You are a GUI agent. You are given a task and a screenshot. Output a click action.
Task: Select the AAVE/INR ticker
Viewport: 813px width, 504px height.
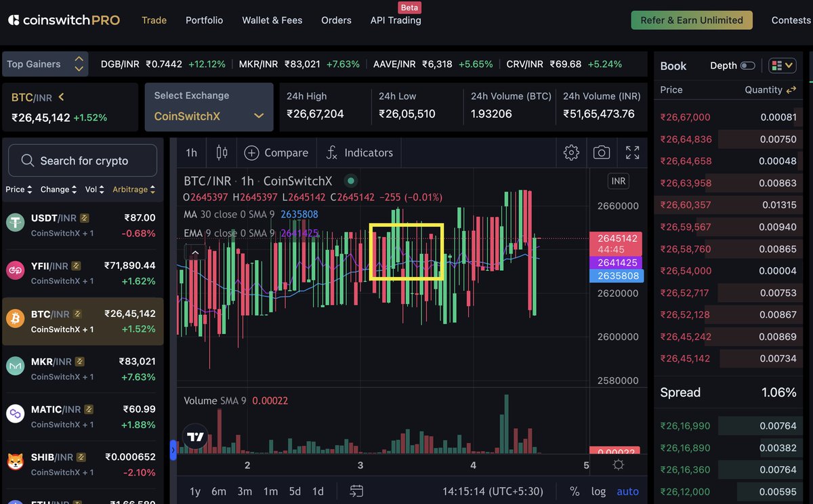(x=433, y=64)
